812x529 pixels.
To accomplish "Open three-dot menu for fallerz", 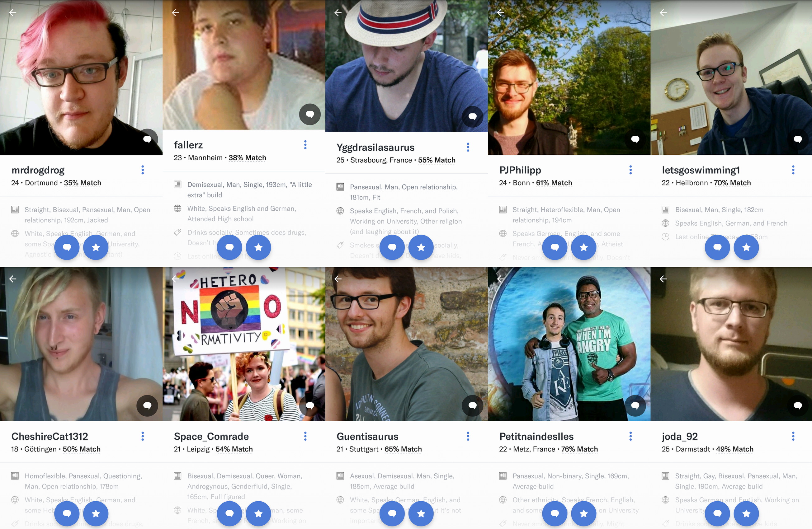I will (x=305, y=145).
